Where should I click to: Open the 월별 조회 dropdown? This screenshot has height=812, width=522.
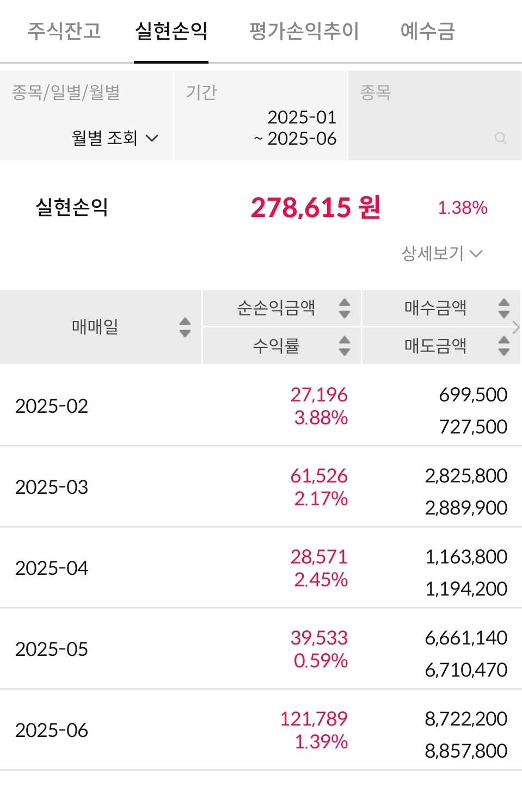(x=114, y=138)
